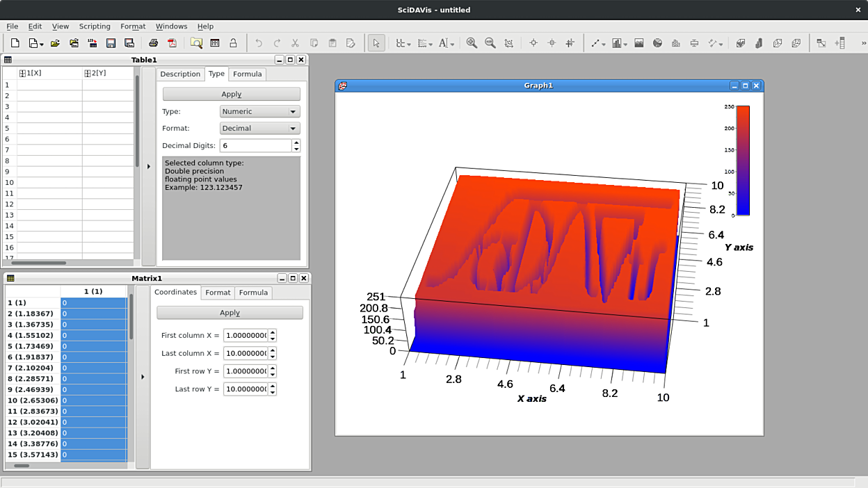Viewport: 868px width, 488px height.
Task: Select the pie chart plot icon
Action: click(657, 43)
